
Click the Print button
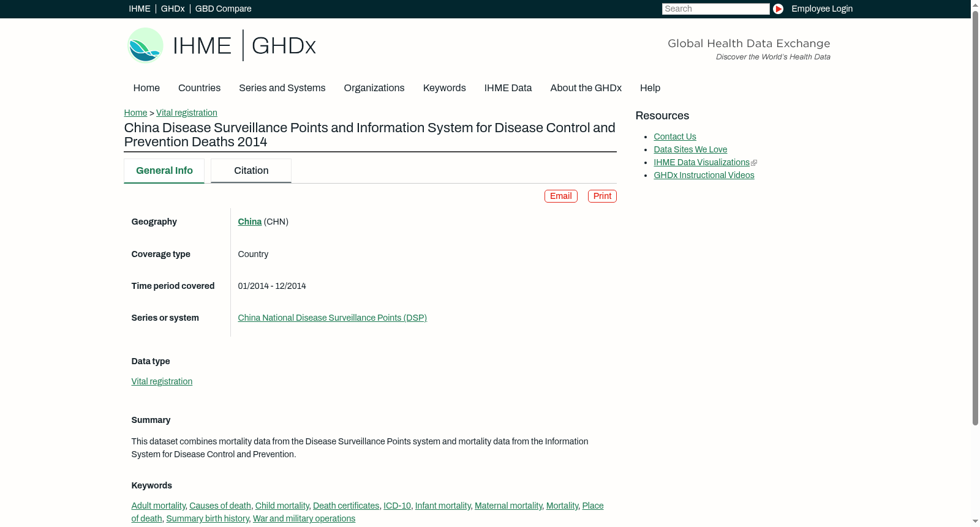point(602,196)
